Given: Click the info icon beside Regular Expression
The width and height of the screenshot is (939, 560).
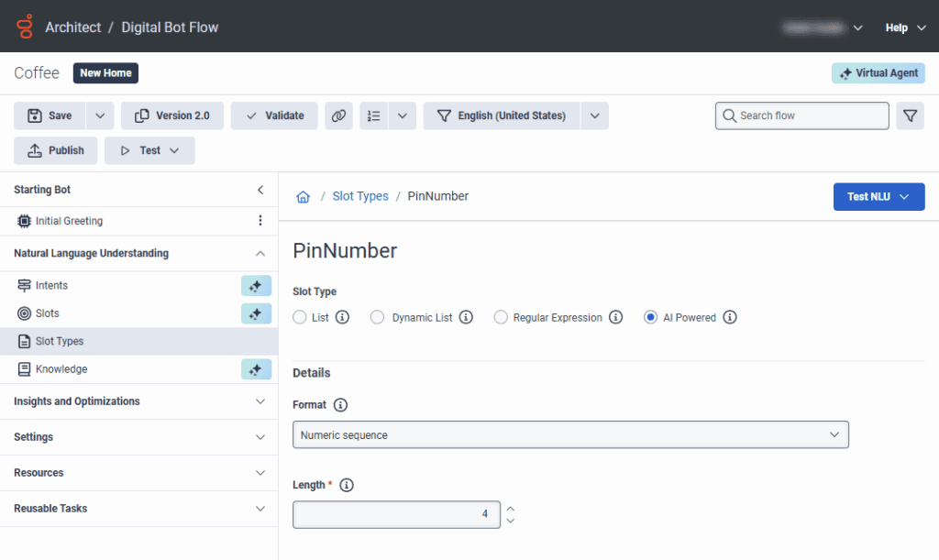Looking at the screenshot, I should coord(616,317).
